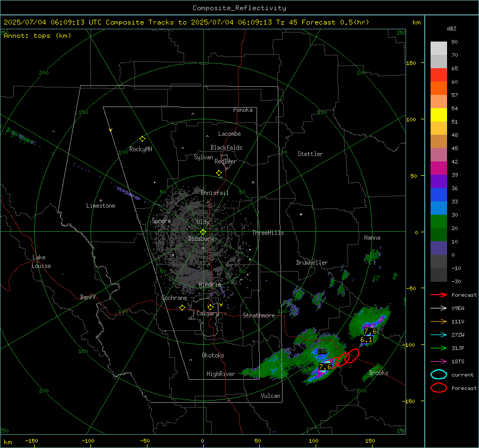The height and width of the screenshot is (448, 479).
Task: Click the Stettler city label
Action: click(x=310, y=154)
